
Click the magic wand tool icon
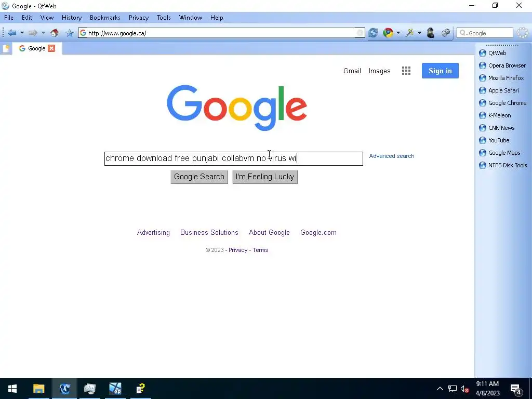[409, 33]
